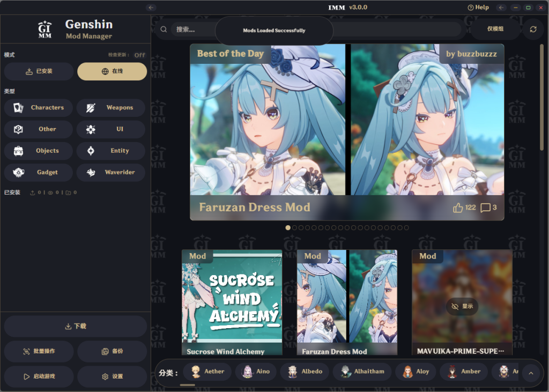Click the first carousel page dot
The height and width of the screenshot is (392, 549).
[x=288, y=228]
